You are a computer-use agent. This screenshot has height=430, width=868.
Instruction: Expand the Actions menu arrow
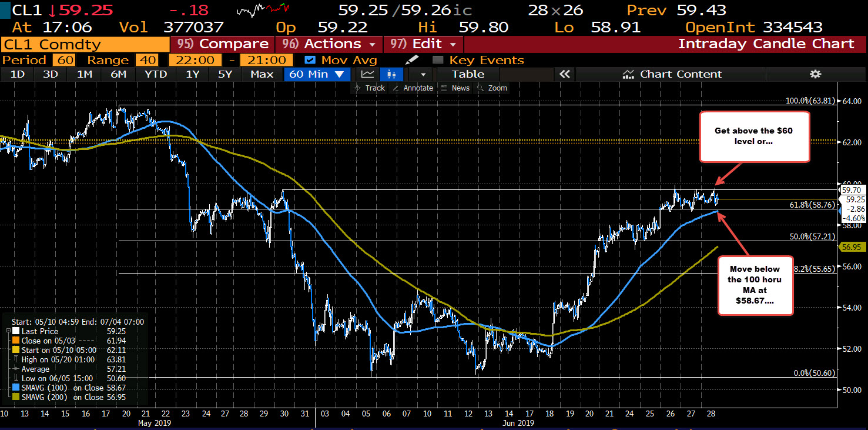pyautogui.click(x=372, y=44)
